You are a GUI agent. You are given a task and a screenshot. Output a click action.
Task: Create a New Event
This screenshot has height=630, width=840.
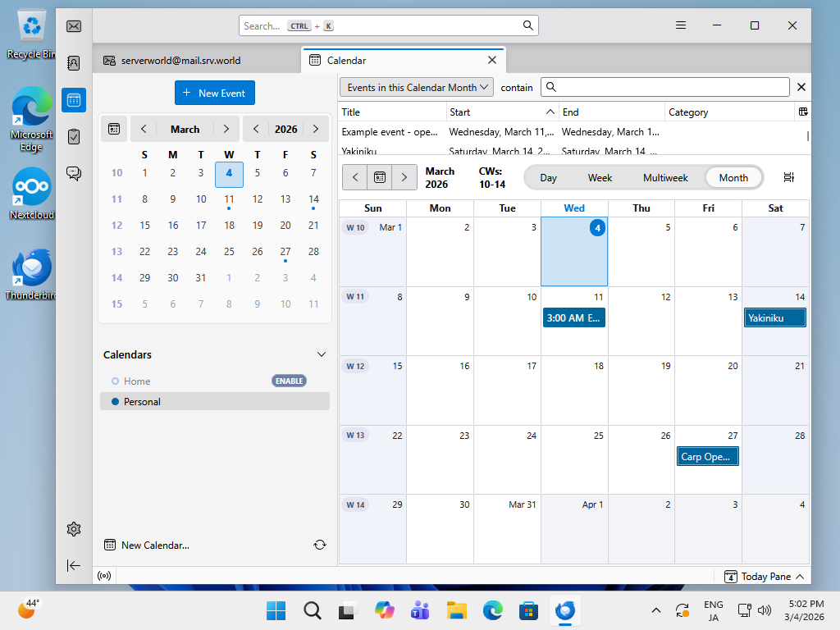(x=214, y=93)
